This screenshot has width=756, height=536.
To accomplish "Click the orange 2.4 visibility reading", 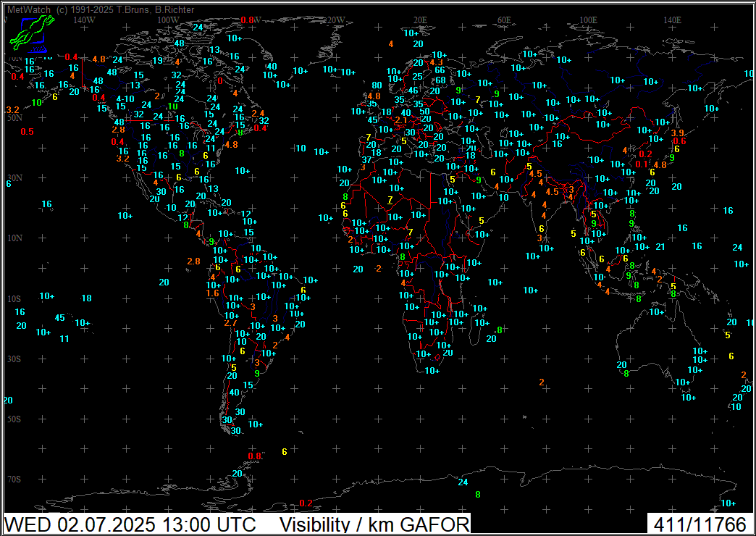I will point(258,114).
